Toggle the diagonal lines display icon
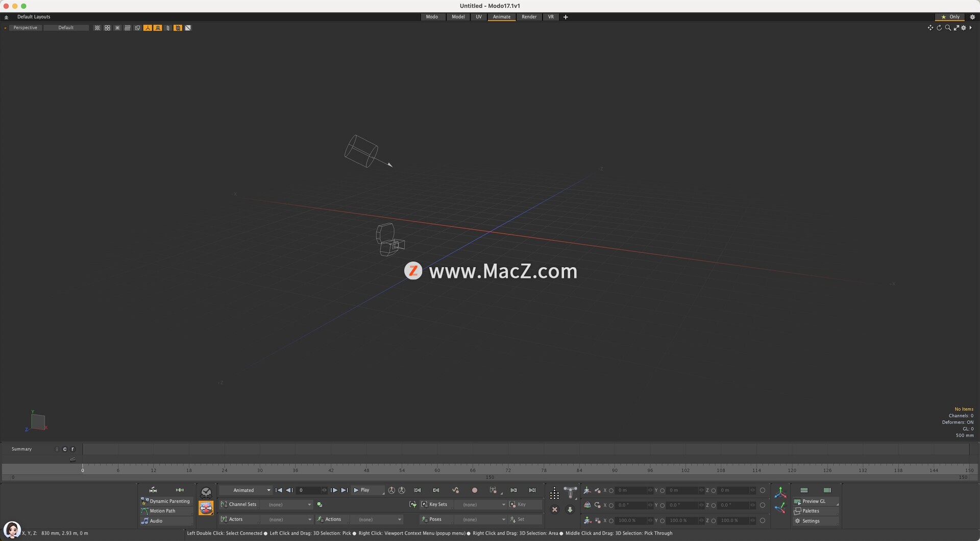 tap(128, 28)
